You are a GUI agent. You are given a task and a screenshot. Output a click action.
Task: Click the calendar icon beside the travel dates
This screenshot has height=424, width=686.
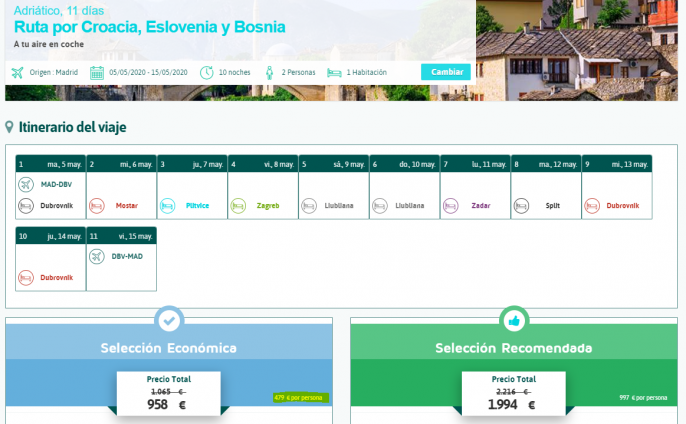click(x=97, y=72)
